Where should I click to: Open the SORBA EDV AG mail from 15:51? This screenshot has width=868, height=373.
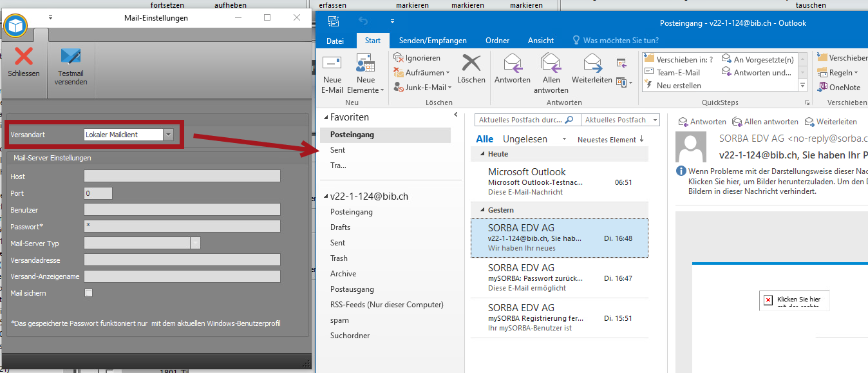560,318
